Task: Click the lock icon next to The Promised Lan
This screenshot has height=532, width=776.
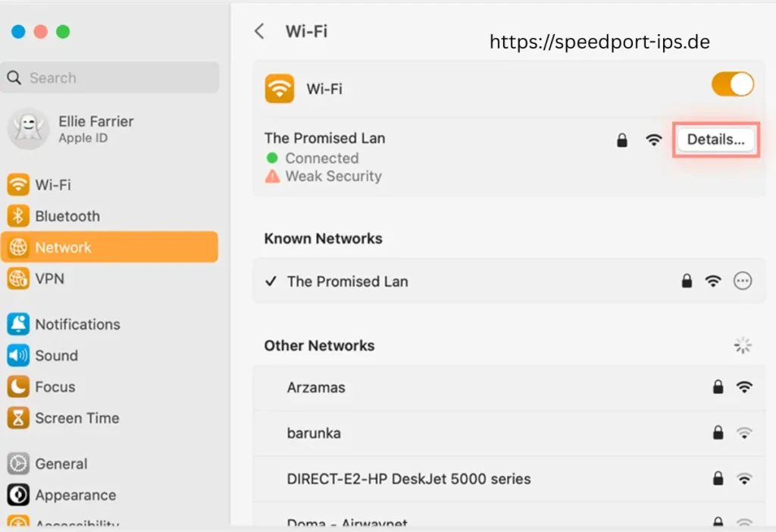Action: [x=621, y=140]
